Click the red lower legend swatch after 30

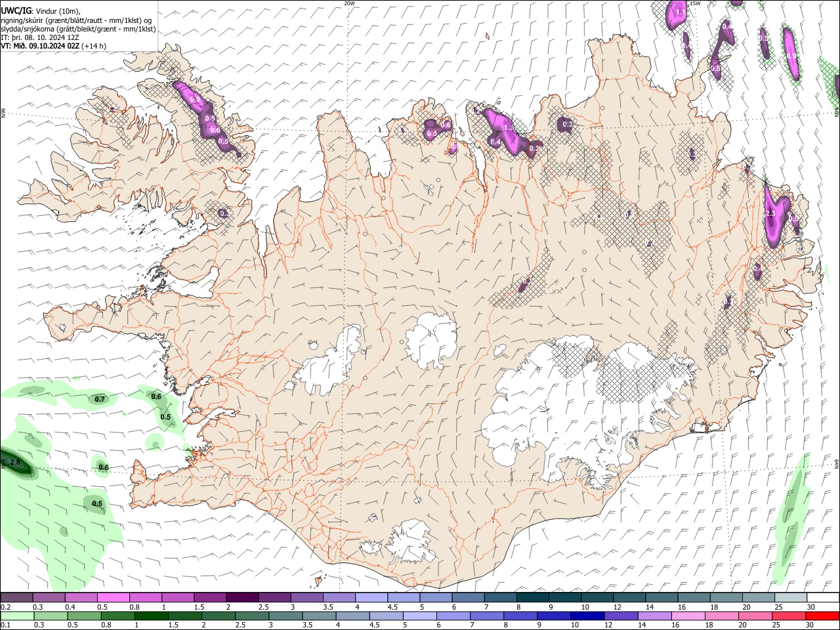(822, 616)
